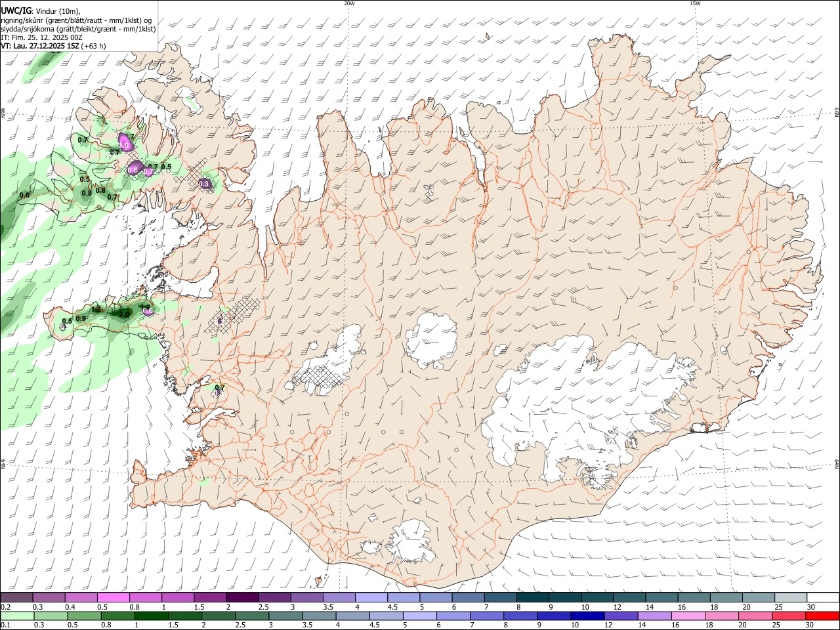Click the 'VT: Lau. 27.12.2025 15Z' valid time line
Image resolution: width=840 pixels, height=630 pixels.
tap(40, 46)
